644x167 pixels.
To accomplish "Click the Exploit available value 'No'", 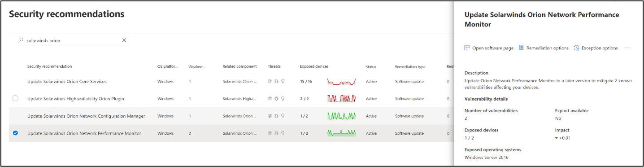I will [x=558, y=119].
